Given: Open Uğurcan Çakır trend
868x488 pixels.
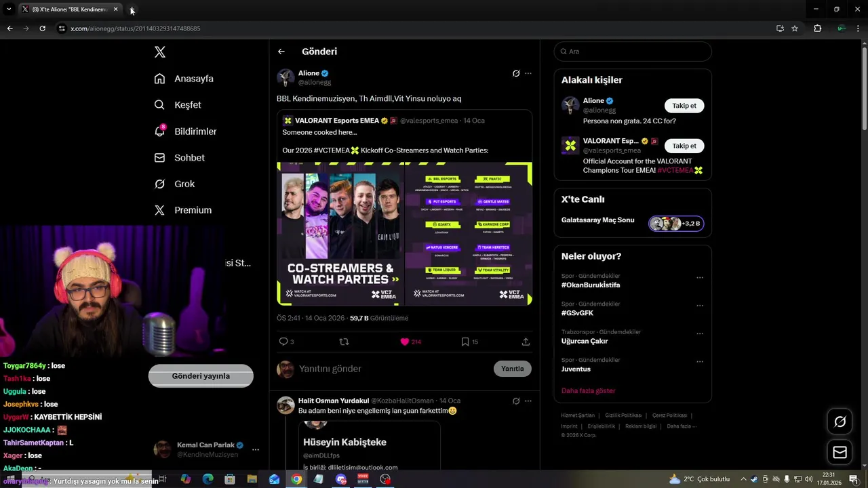Looking at the screenshot, I should pyautogui.click(x=585, y=341).
